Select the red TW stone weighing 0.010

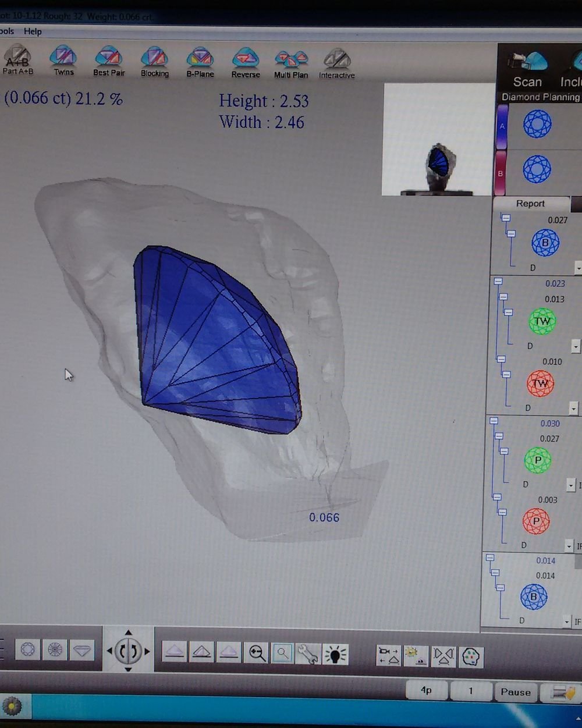540,383
